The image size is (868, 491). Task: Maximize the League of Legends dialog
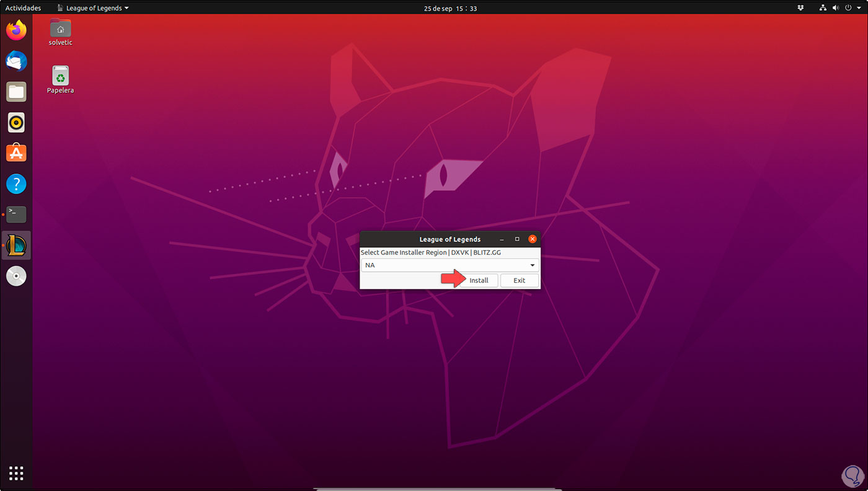point(517,239)
